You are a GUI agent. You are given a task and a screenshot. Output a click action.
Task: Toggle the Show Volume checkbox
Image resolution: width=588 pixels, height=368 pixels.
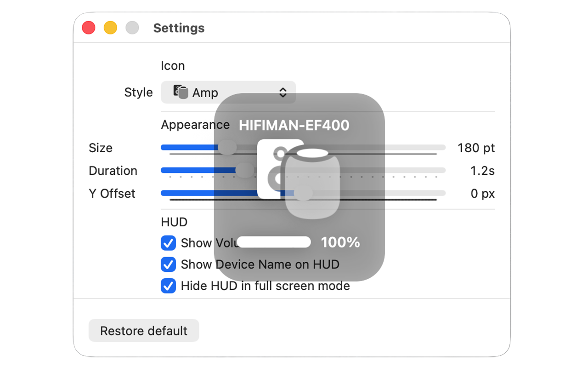(168, 243)
